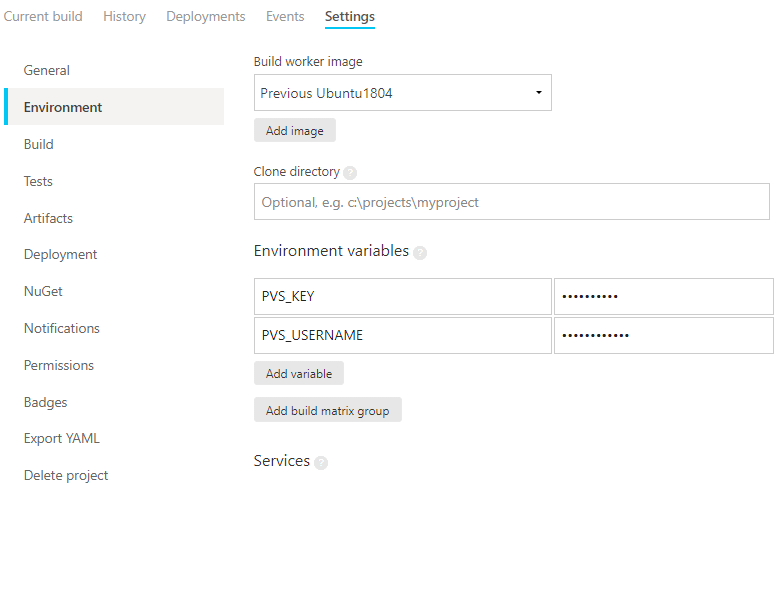The height and width of the screenshot is (590, 778).
Task: Click the help icon next to Services
Action: [321, 463]
